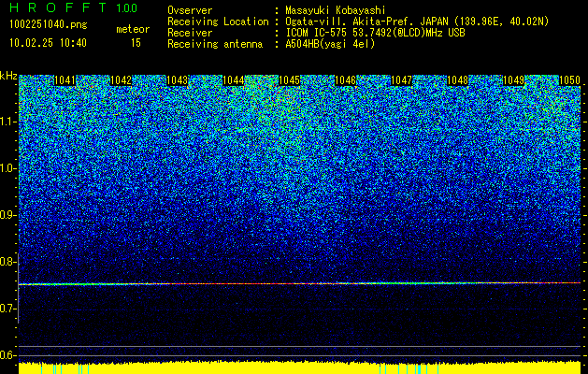
Task: Select the Ogata-vill. Akita-Pref. JAPAN location text
Action: click(x=417, y=22)
